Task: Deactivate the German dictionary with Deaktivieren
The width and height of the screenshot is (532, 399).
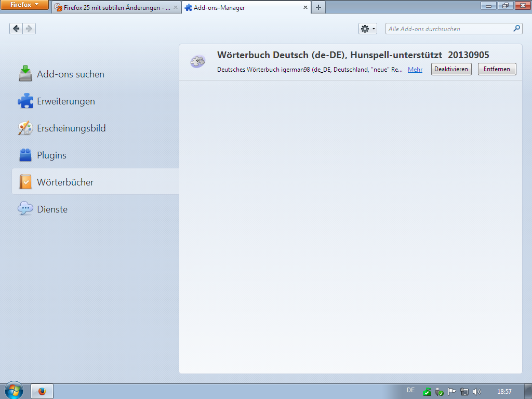Action: pyautogui.click(x=451, y=69)
